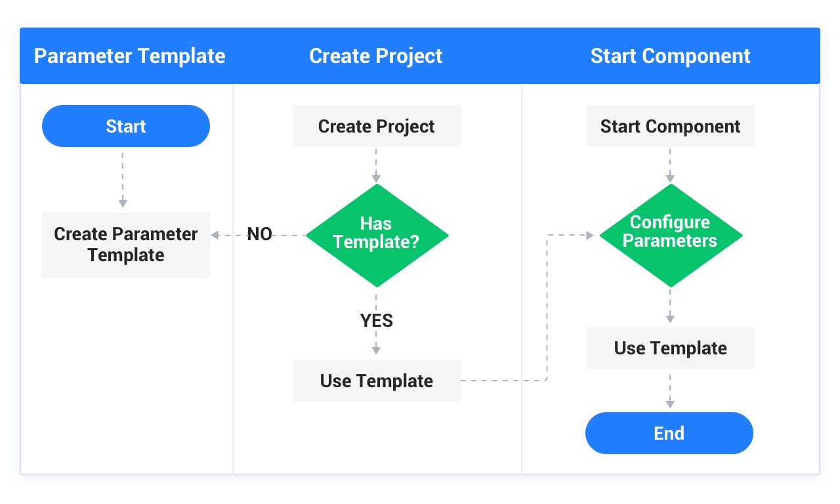The height and width of the screenshot is (504, 840).
Task: Click the gray Start Component step box
Action: [x=670, y=126]
